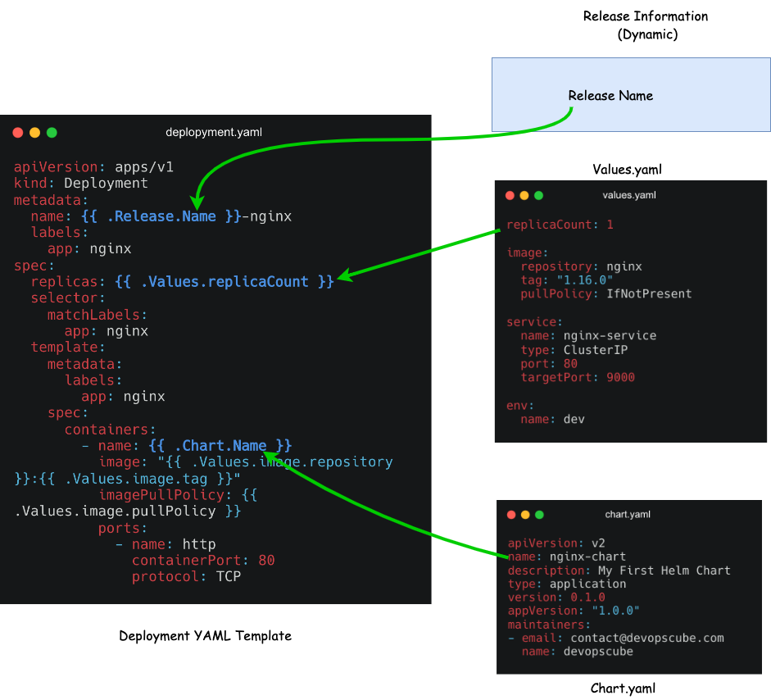
Task: Click the Deployment YAML Template caption
Action: (x=205, y=635)
